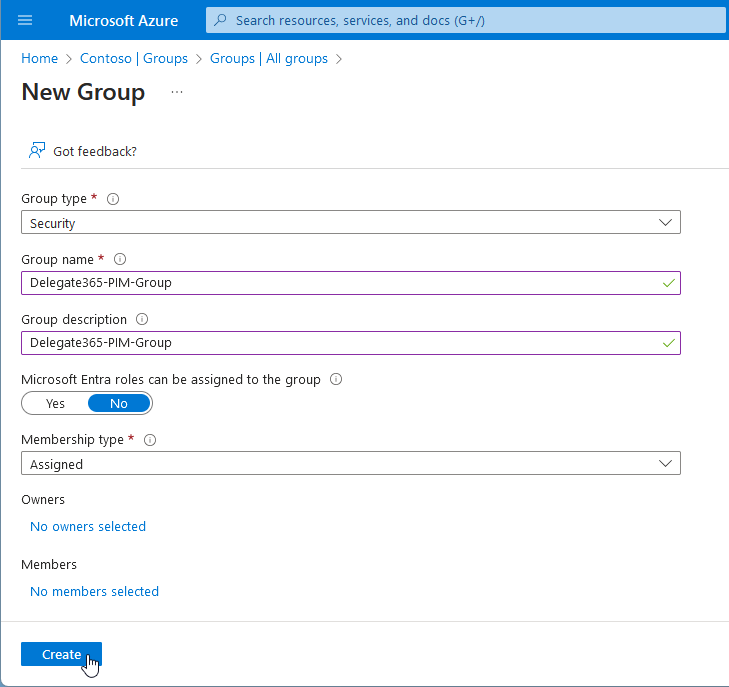Click the Group description info icon

click(x=142, y=320)
